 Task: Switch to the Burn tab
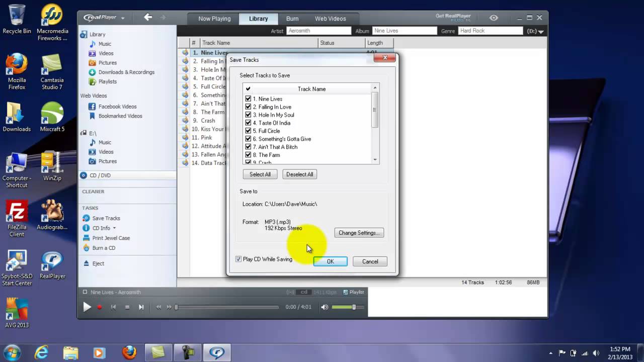click(292, 19)
